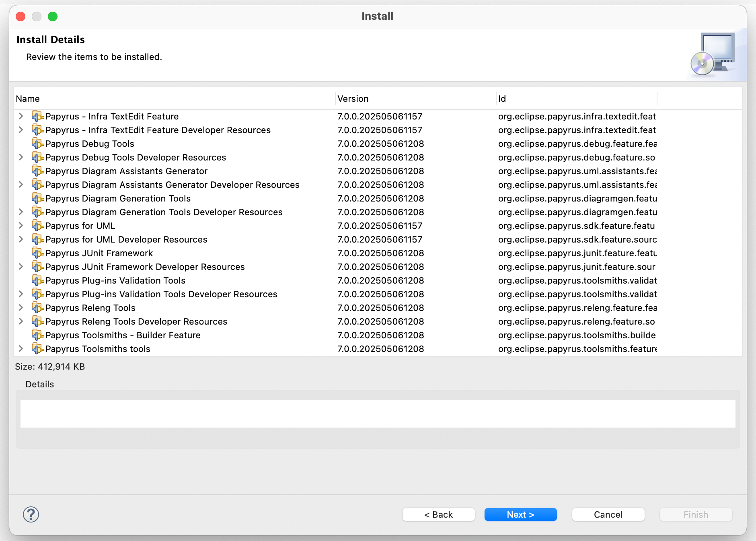
Task: Expand Papyrus - Infra TextEdit Feature row
Action: pos(21,116)
